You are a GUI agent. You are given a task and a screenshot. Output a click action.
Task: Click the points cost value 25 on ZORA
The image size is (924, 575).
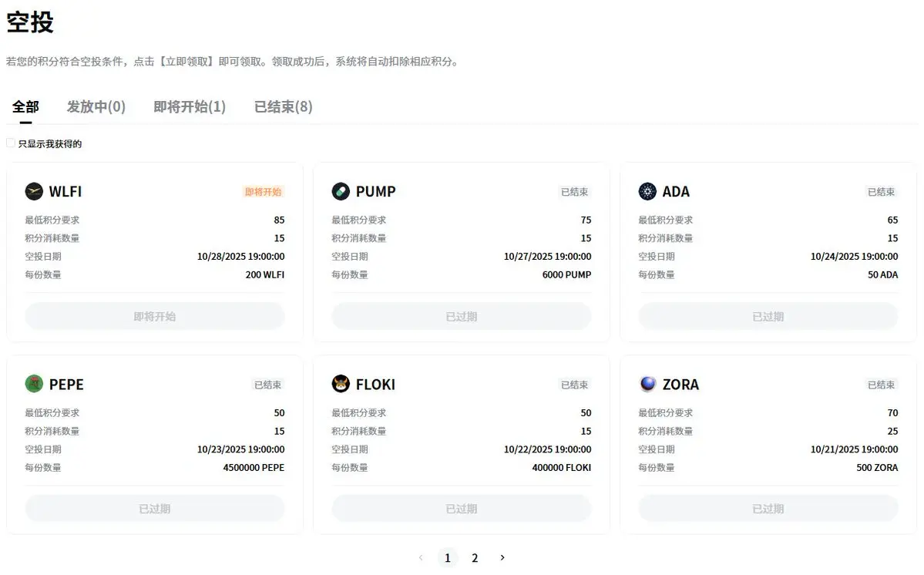(x=892, y=431)
